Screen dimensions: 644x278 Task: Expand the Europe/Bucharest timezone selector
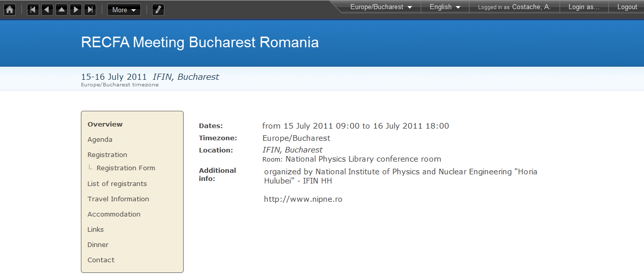click(x=381, y=7)
